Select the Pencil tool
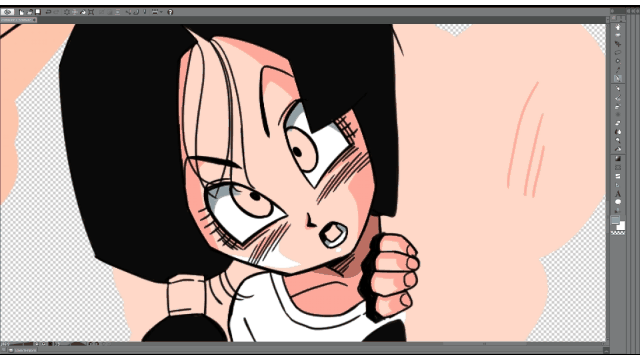Image resolution: width=640 pixels, height=360 pixels. coord(618,88)
